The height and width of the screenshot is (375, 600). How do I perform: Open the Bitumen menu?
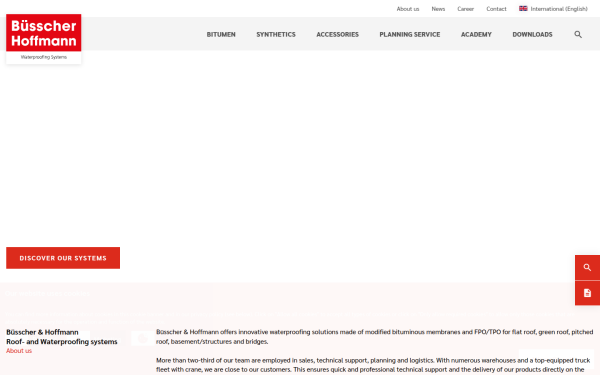pos(221,34)
